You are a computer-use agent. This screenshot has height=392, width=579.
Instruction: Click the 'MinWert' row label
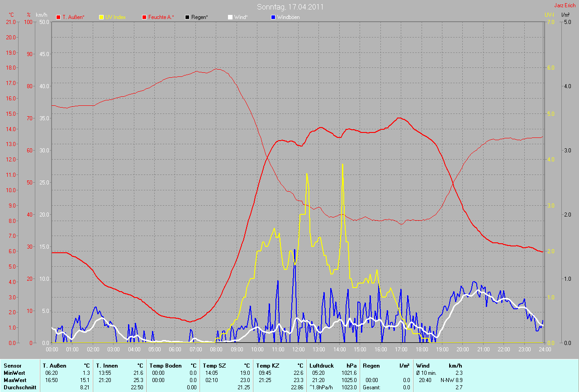pos(14,373)
